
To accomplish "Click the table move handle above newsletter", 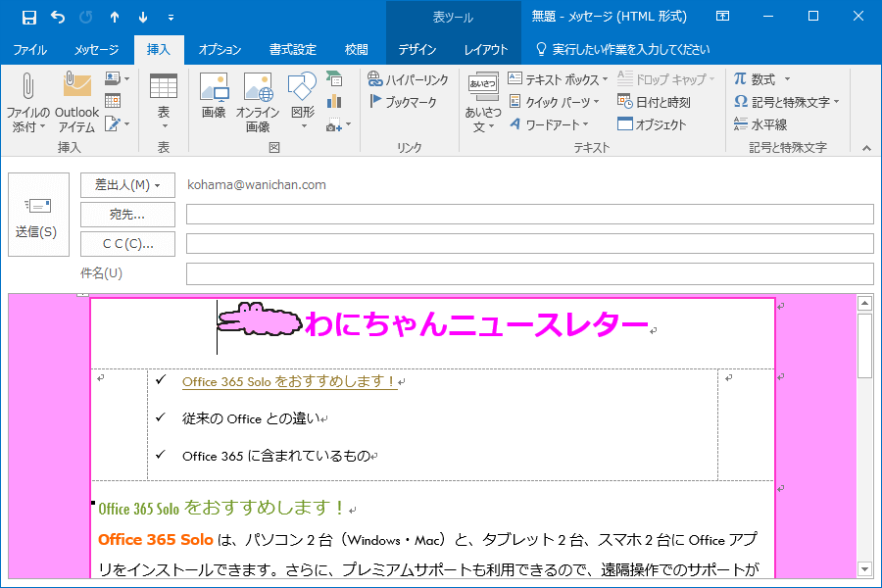I will (x=82, y=294).
